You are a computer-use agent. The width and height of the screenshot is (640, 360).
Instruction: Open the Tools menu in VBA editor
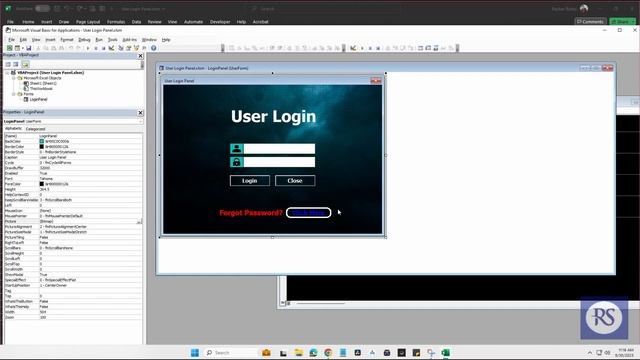[113, 40]
